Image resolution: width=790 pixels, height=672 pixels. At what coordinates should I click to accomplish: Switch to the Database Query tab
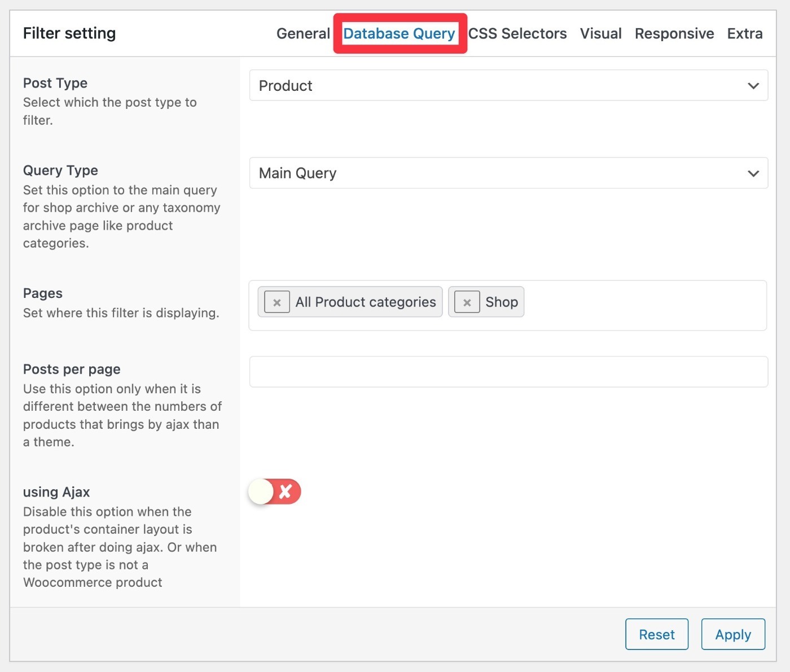399,34
